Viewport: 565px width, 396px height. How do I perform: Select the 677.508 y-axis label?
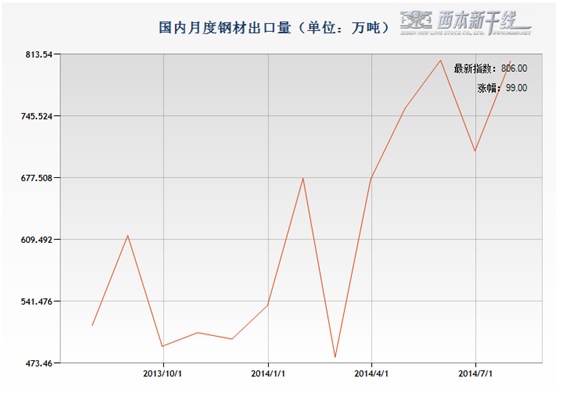click(36, 178)
